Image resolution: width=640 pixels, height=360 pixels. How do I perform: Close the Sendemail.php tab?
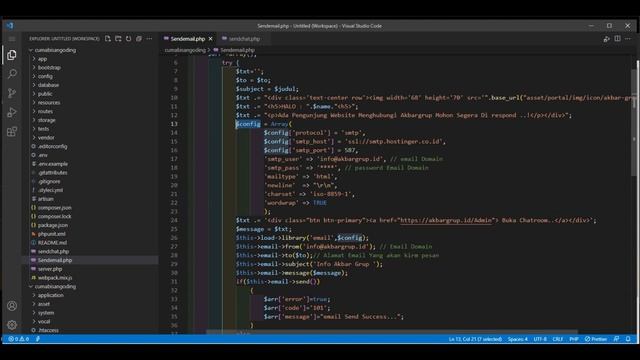point(211,39)
